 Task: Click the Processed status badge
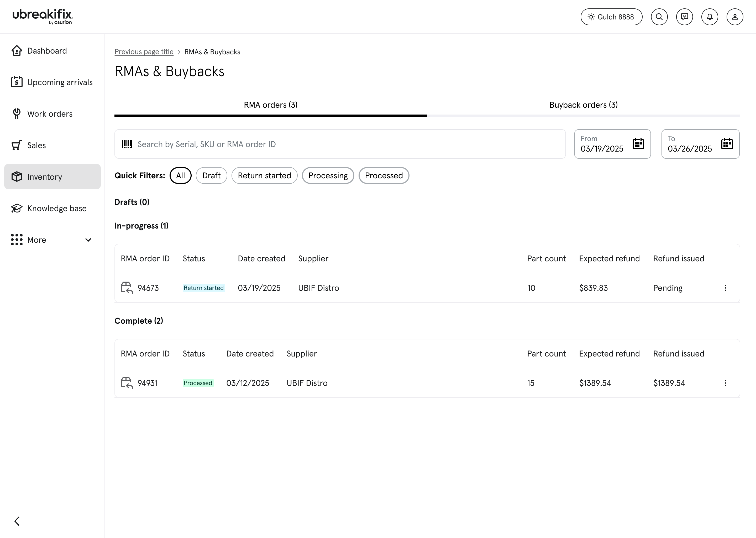pyautogui.click(x=198, y=383)
